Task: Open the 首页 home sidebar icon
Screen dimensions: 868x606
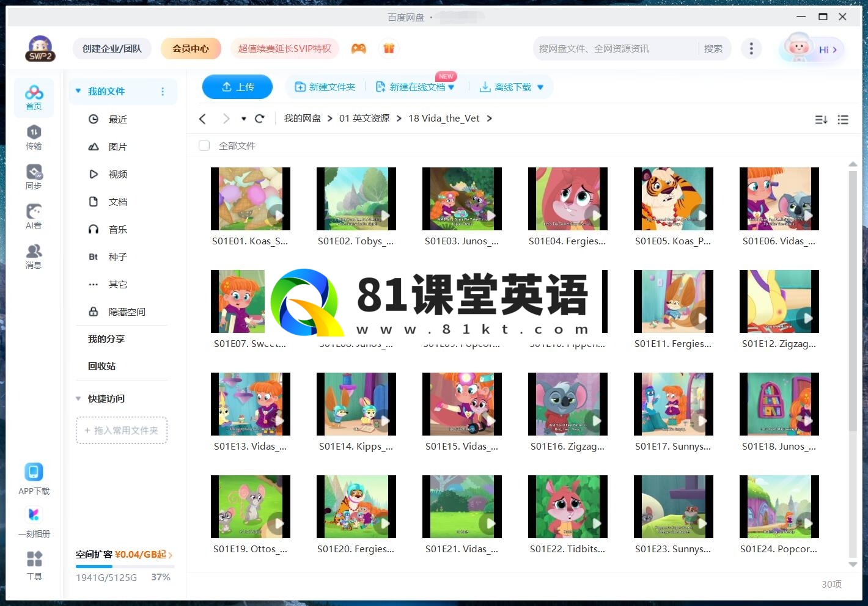Action: (x=34, y=97)
